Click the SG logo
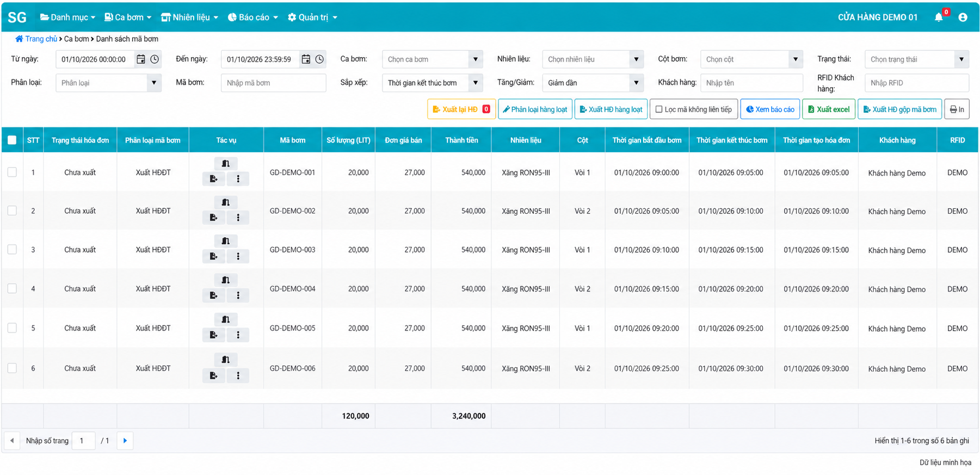 (x=17, y=17)
